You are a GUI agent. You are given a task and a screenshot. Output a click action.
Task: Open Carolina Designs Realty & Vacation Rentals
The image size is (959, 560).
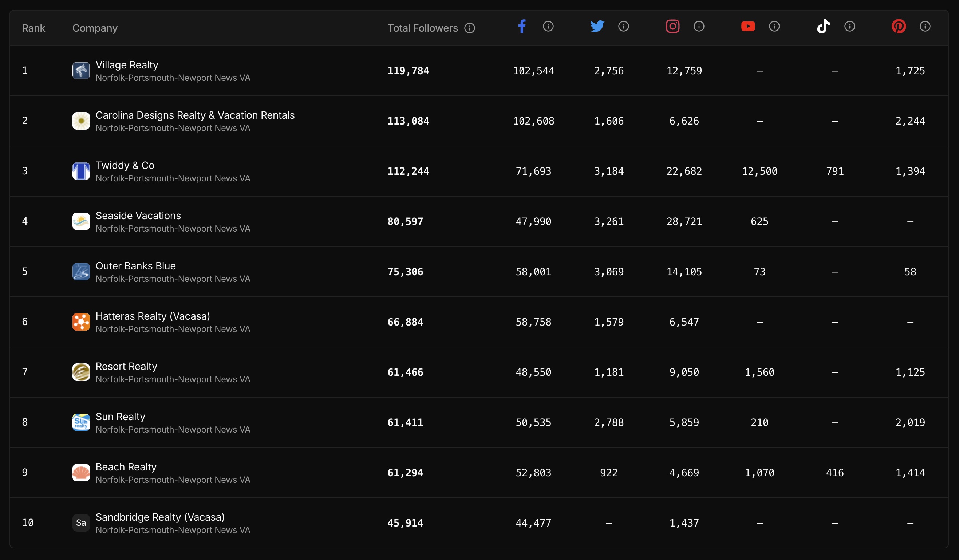pyautogui.click(x=195, y=115)
